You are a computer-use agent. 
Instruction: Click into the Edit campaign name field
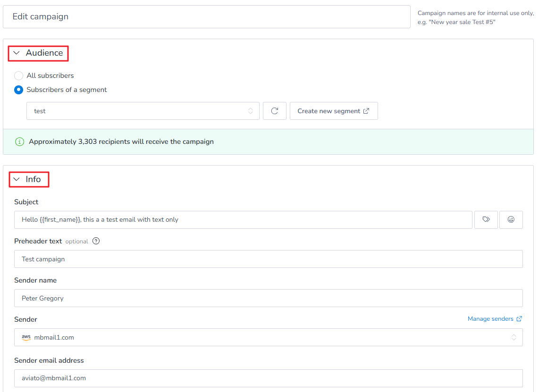pyautogui.click(x=207, y=17)
